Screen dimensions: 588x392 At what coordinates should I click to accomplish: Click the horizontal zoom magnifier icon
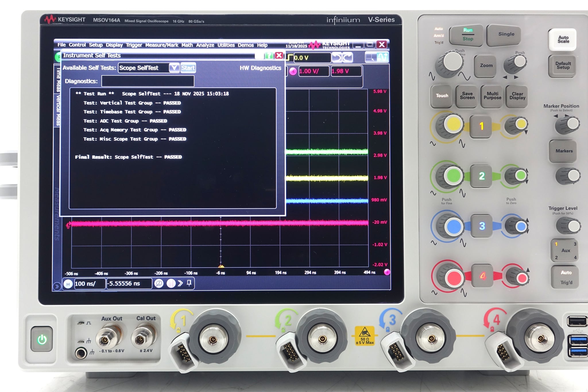click(x=159, y=284)
